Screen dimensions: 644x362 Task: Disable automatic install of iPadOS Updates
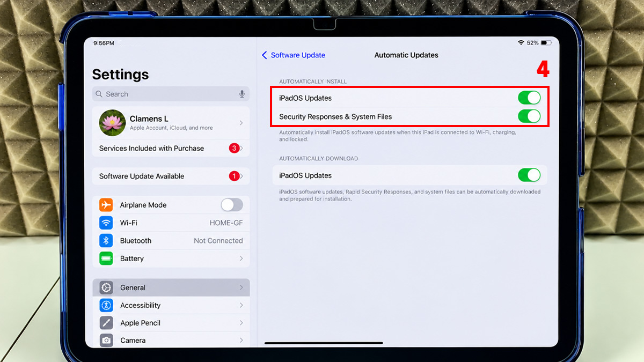tap(529, 98)
